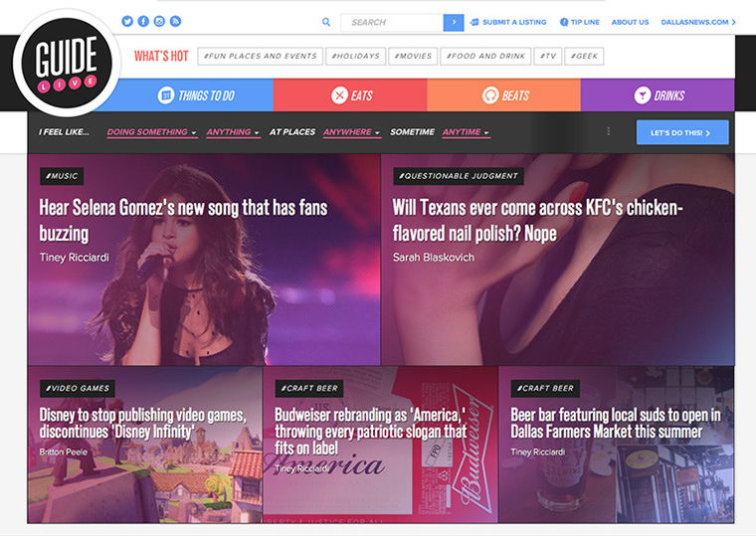Read the Dallas Farmers Market beer bar article
This screenshot has width=756, height=536.
[x=616, y=424]
